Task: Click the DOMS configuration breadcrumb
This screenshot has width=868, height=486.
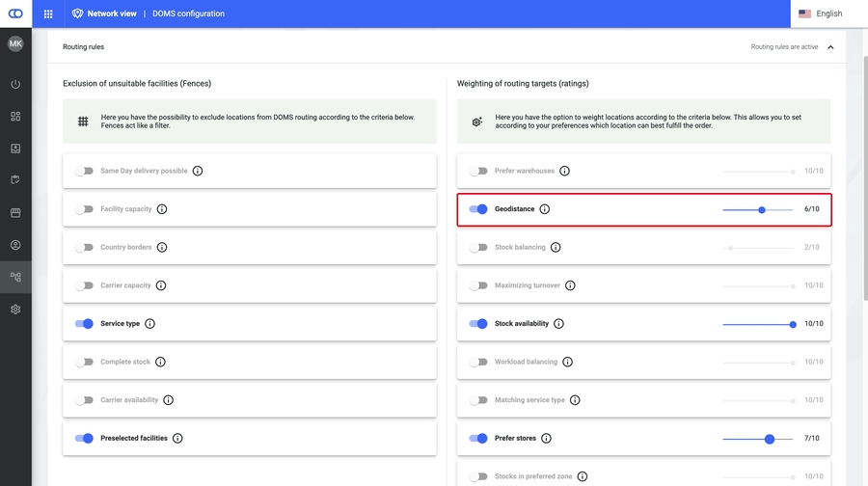Action: 188,14
